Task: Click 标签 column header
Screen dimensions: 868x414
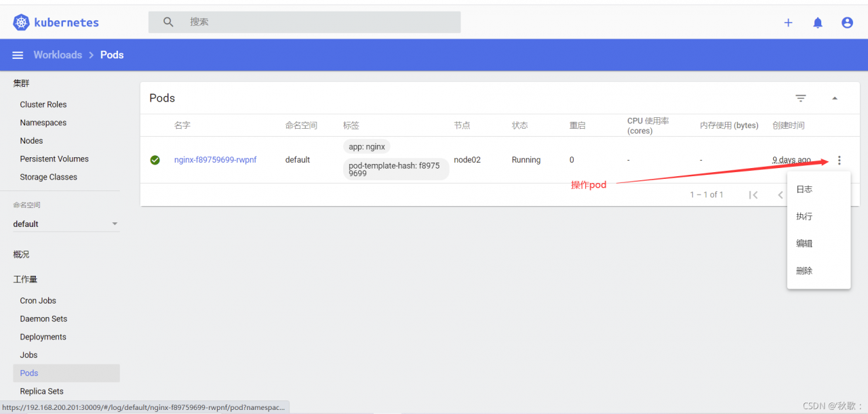Action: pyautogui.click(x=351, y=125)
